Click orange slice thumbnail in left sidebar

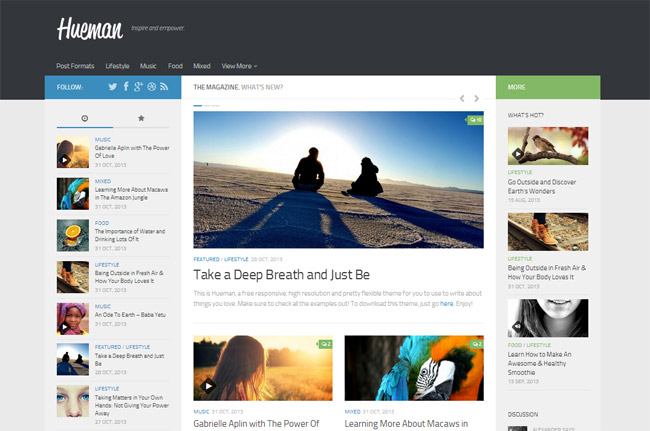(x=73, y=235)
